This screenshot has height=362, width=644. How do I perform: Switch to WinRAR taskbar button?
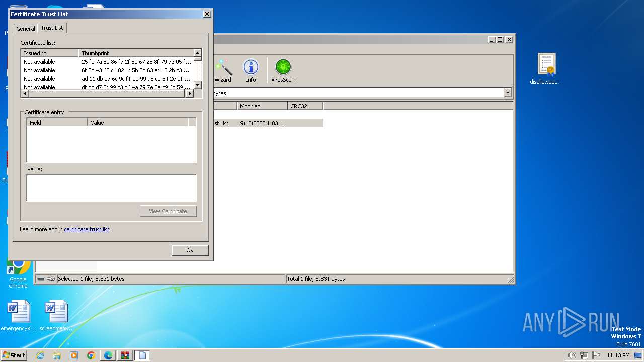125,355
